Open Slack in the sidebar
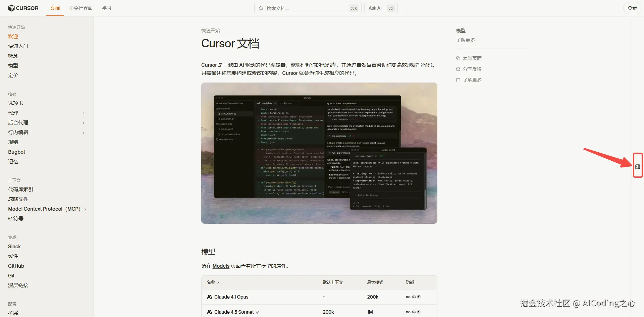This screenshot has height=317, width=644. coord(14,247)
